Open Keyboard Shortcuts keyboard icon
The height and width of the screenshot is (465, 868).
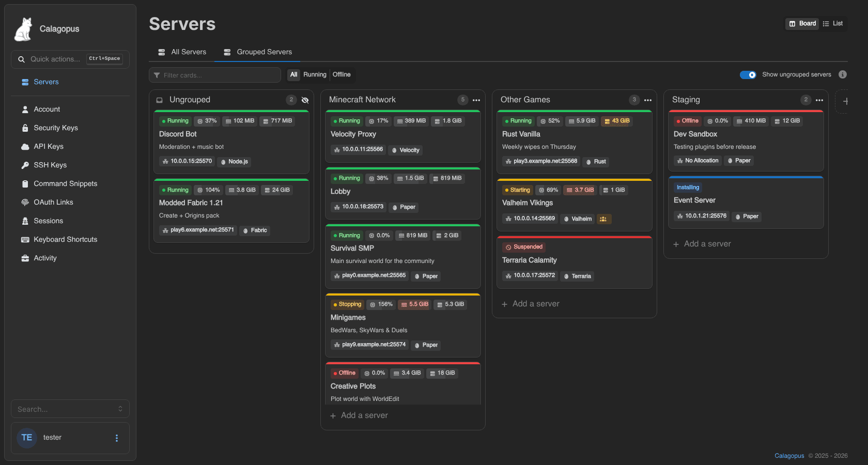pyautogui.click(x=25, y=240)
